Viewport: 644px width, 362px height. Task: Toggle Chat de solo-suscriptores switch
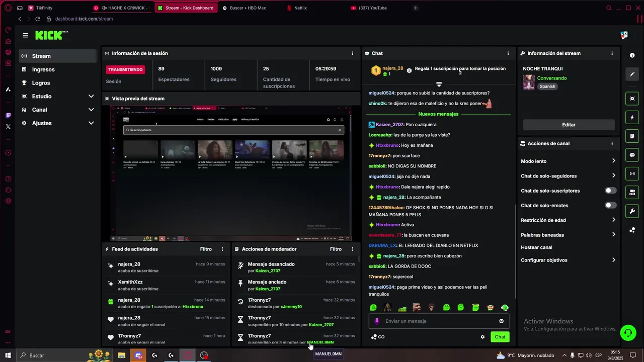(610, 191)
